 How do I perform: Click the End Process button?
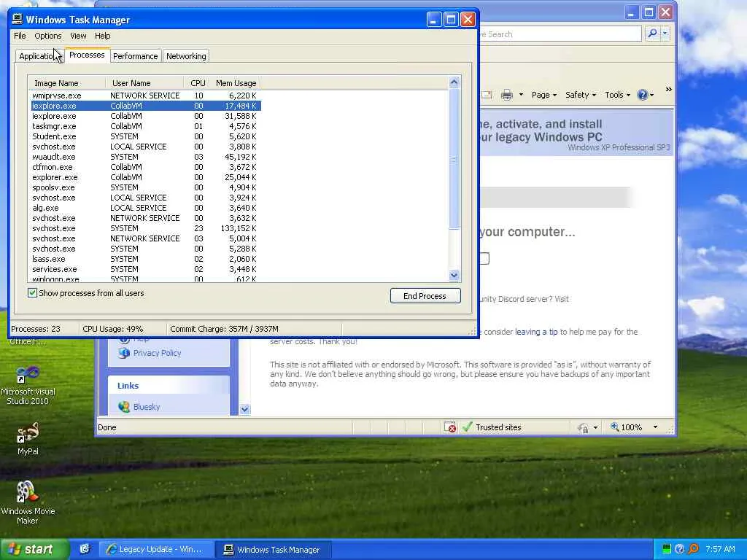pyautogui.click(x=425, y=296)
